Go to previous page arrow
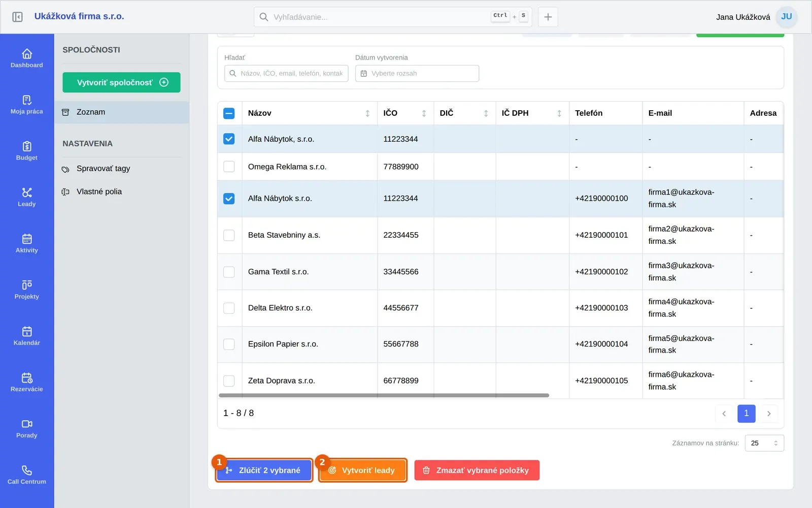Image resolution: width=812 pixels, height=508 pixels. [x=724, y=414]
